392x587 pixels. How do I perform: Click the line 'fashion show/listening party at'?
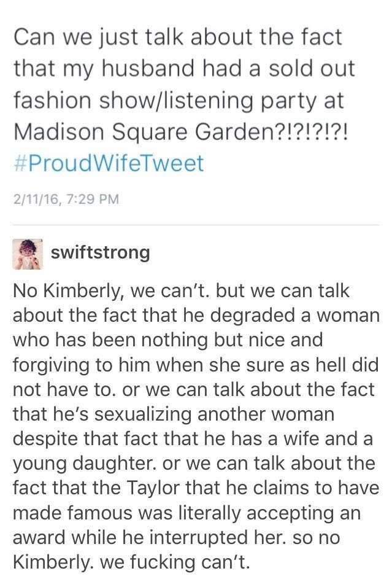coord(179,100)
